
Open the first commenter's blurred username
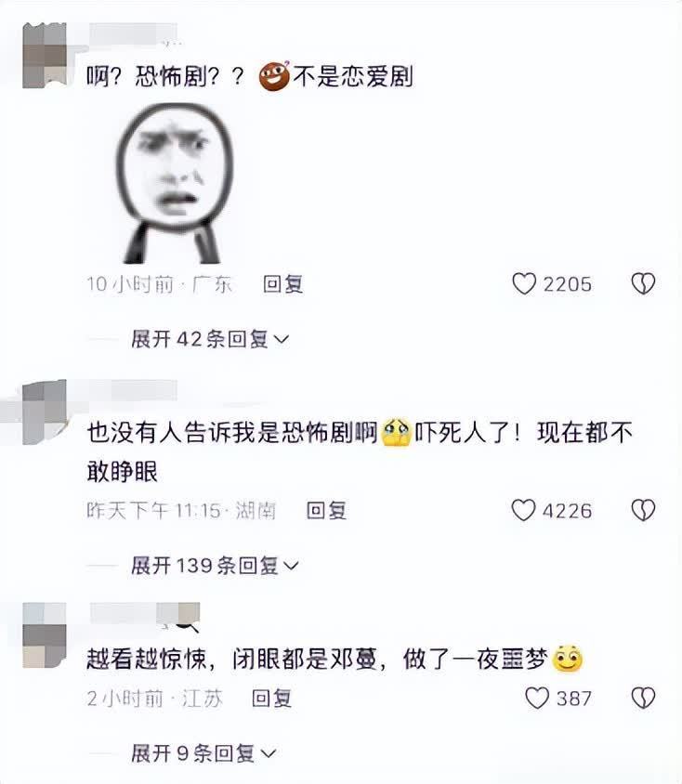(133, 34)
